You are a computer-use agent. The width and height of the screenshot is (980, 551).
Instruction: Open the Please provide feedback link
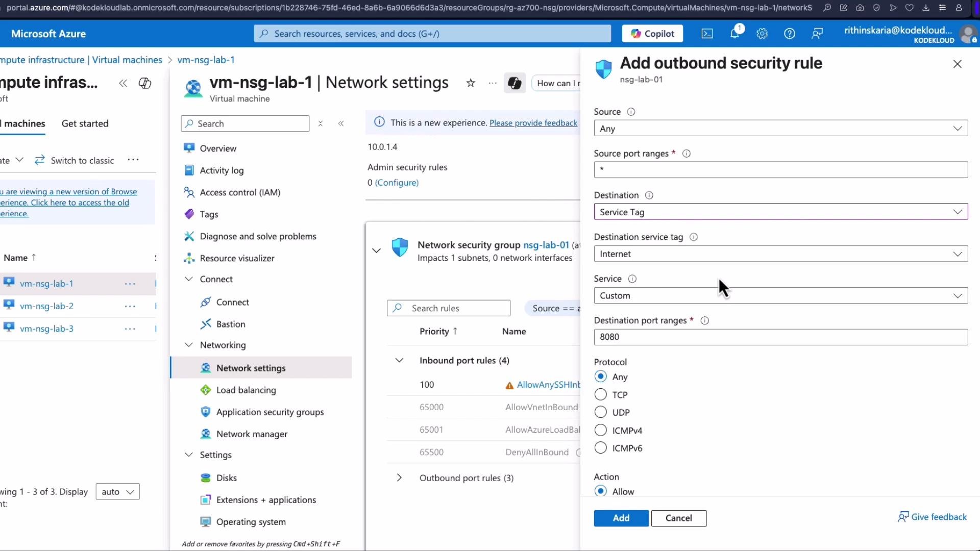coord(533,123)
